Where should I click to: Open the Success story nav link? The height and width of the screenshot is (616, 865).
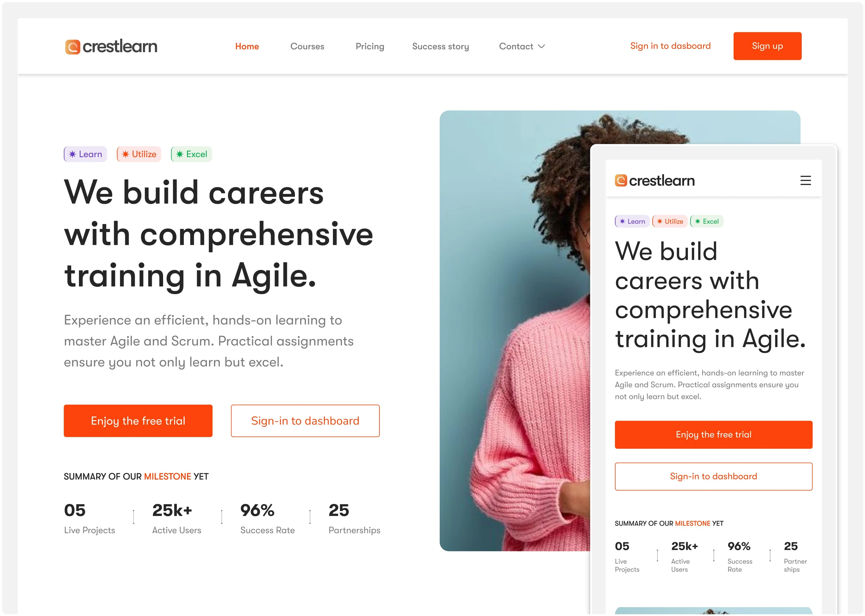(x=441, y=46)
